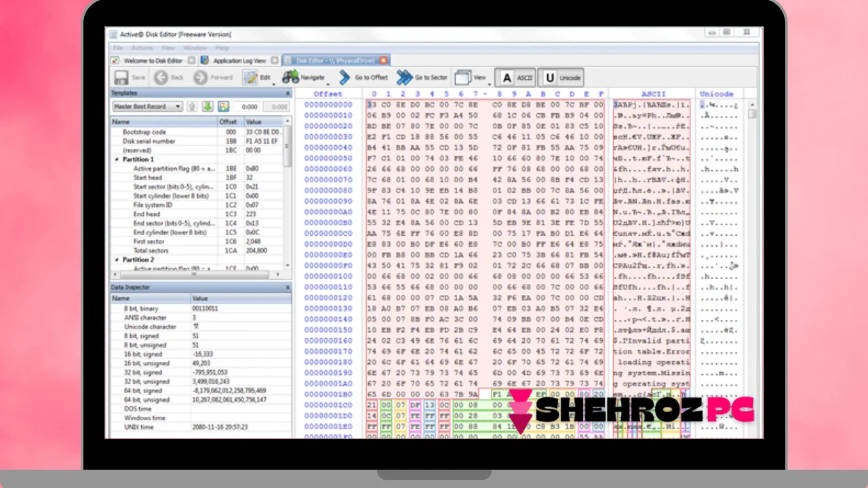Click the first hex byte 33
This screenshot has height=488, width=868.
click(x=372, y=104)
